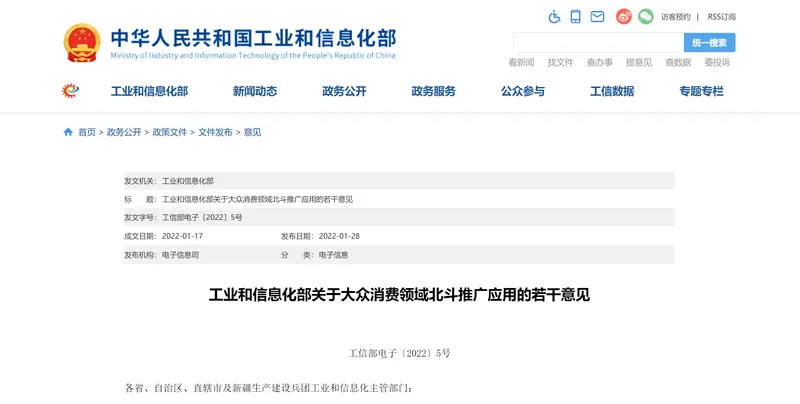Image resolution: width=800 pixels, height=404 pixels.
Task: Go to 意见 in breadcrumb
Action: tap(253, 132)
